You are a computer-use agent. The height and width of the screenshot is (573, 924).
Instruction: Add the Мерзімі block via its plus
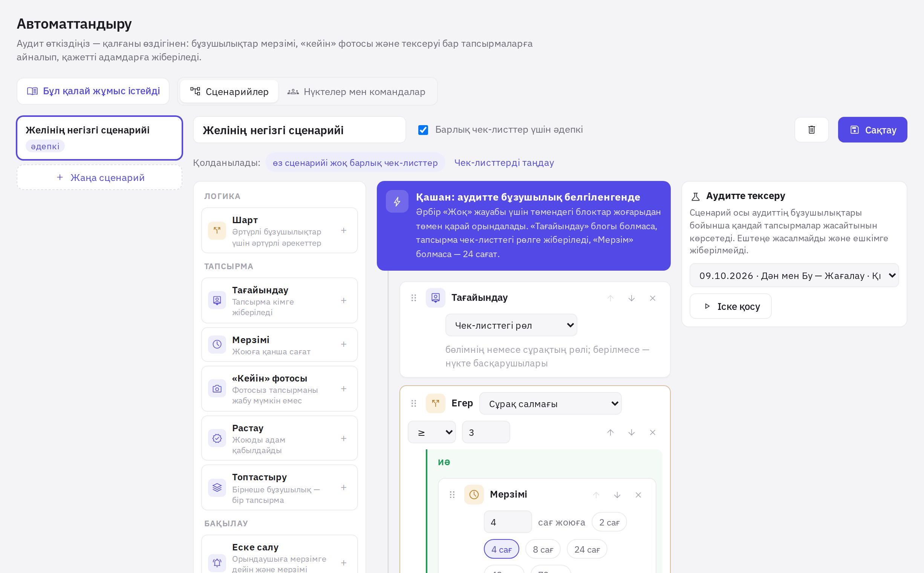[344, 344]
